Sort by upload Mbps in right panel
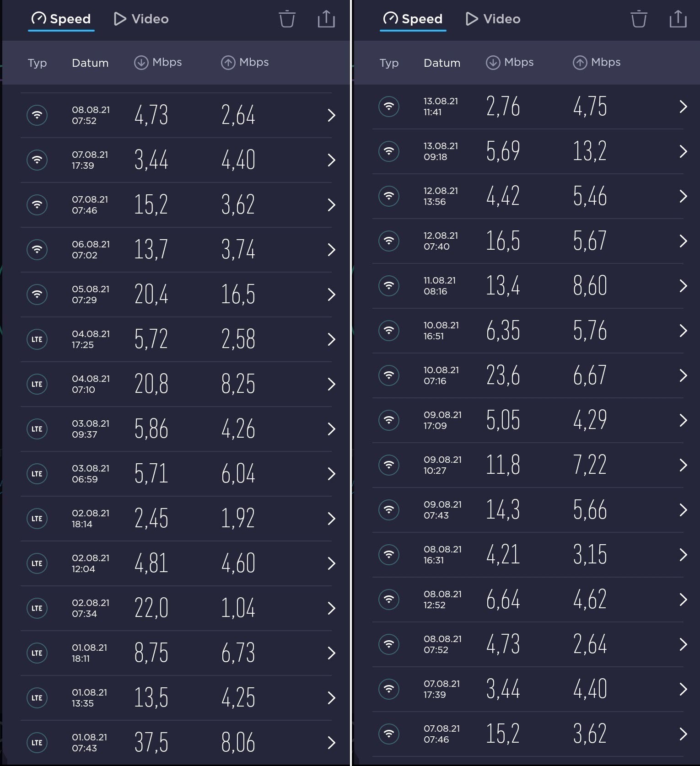 coord(597,62)
